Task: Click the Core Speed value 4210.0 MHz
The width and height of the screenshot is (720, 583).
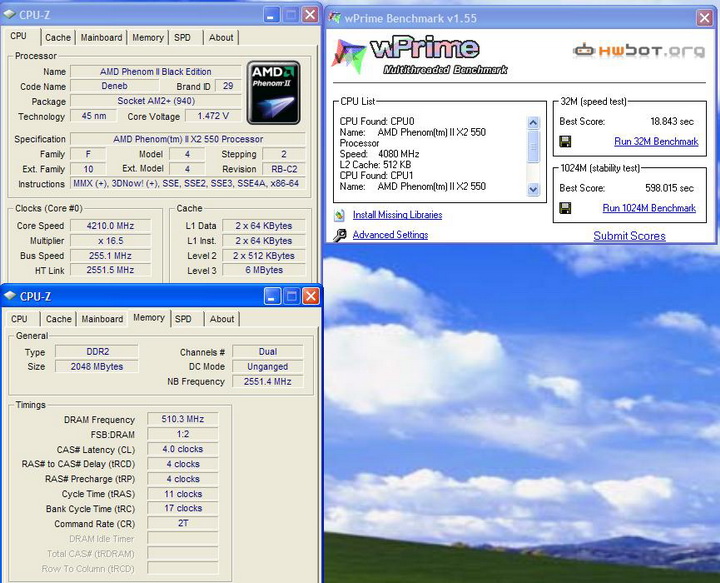Action: click(x=110, y=226)
